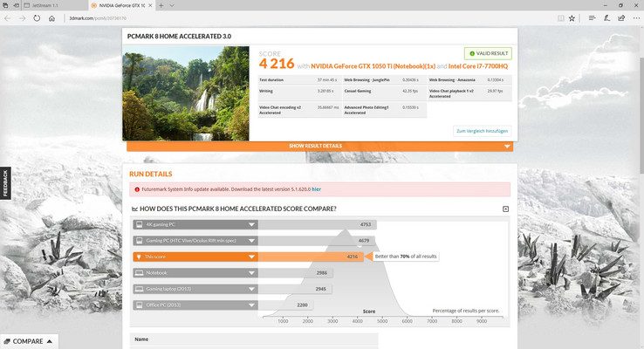Expand the 4K gaming PC dropdown

pos(251,224)
